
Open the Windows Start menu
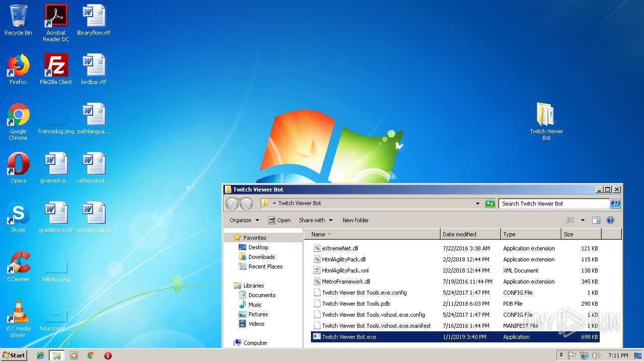click(14, 355)
